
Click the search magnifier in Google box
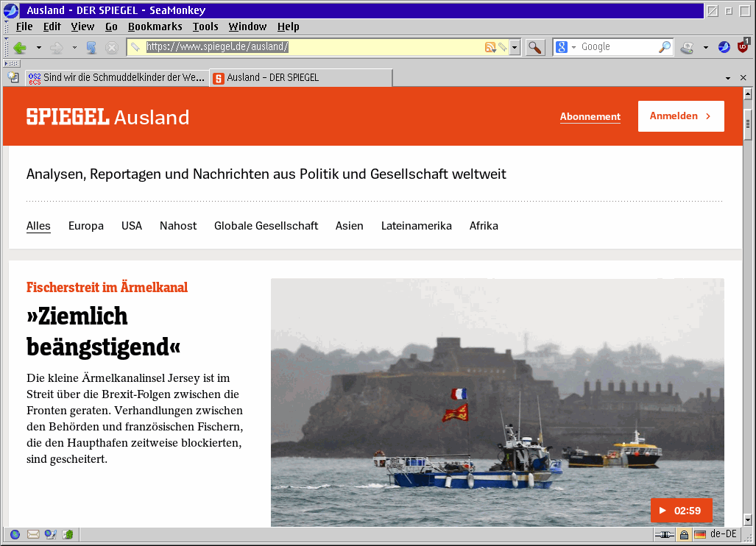click(665, 47)
